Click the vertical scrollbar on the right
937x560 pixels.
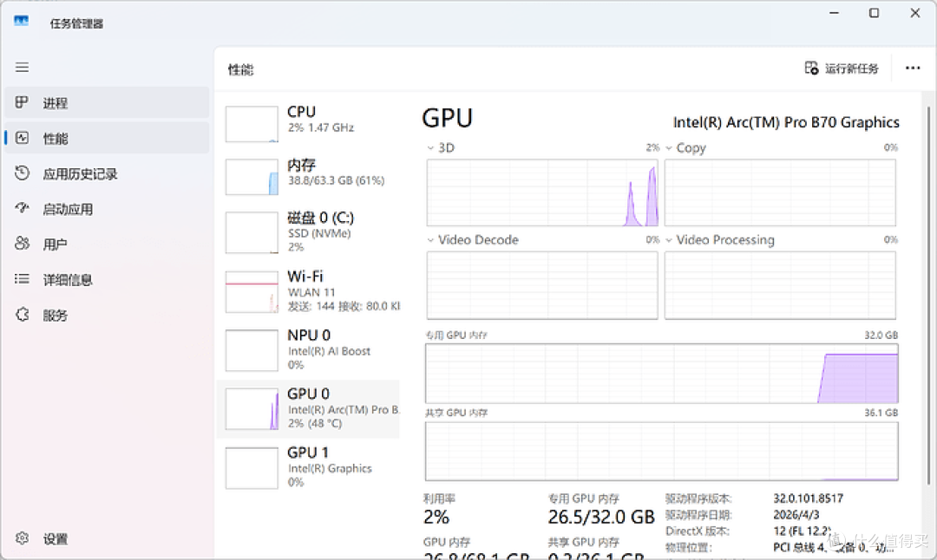click(928, 296)
